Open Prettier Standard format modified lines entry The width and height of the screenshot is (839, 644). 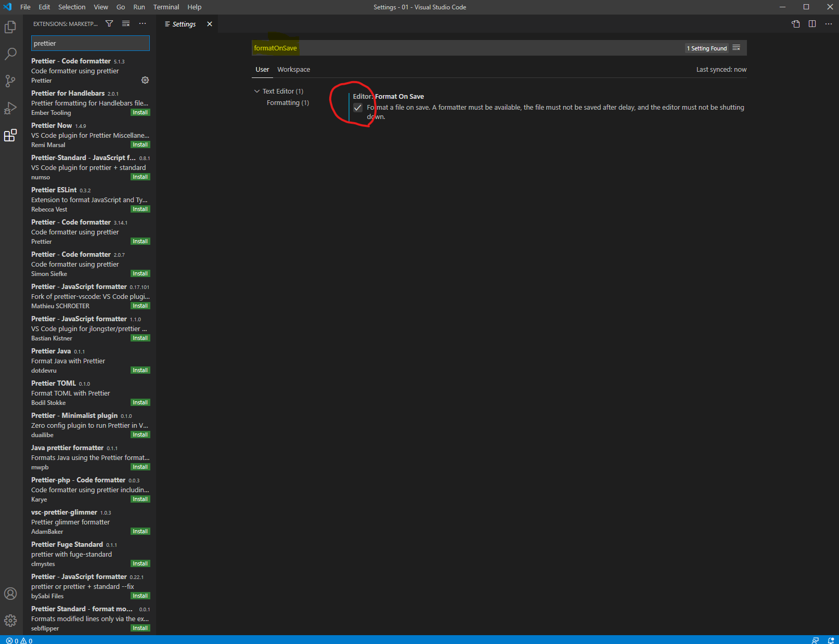point(89,619)
